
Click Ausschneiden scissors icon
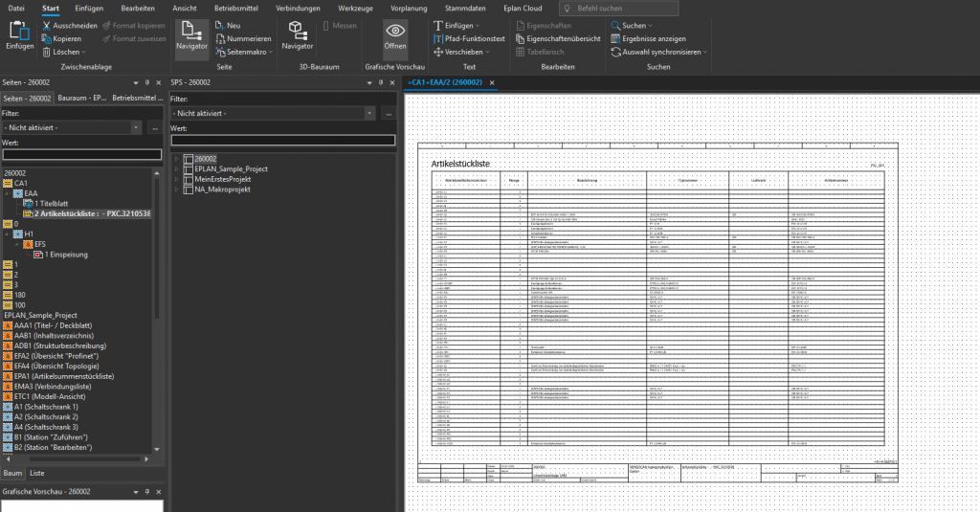(45, 25)
